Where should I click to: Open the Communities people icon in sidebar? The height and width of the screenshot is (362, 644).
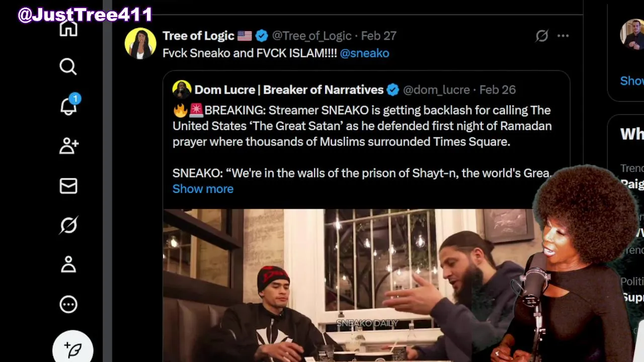click(x=68, y=146)
